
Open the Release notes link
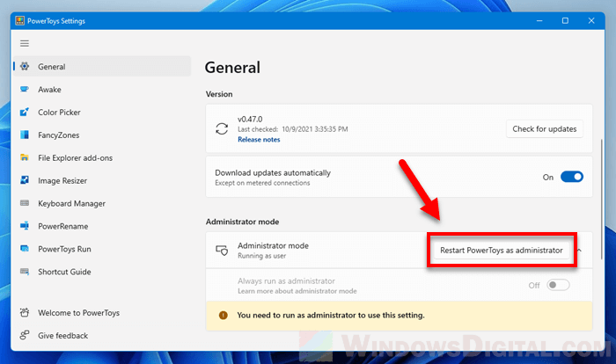click(x=259, y=140)
